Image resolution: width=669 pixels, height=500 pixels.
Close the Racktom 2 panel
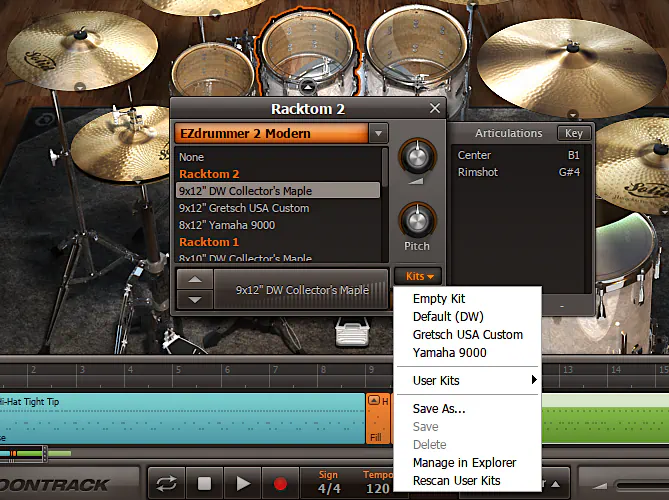coord(435,108)
